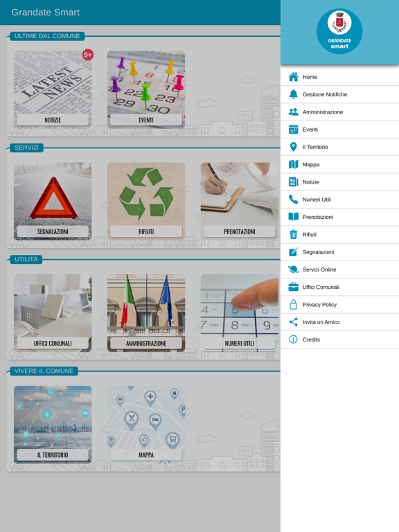Screen dimensions: 399x532
Task: Click the ULTIME DAL COMUNE section label
Action: (47, 36)
